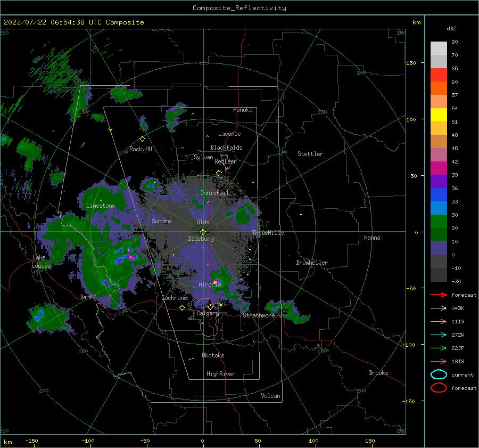Click the ThreeHills label
Viewport: 479px width, 448px height.
coord(268,233)
